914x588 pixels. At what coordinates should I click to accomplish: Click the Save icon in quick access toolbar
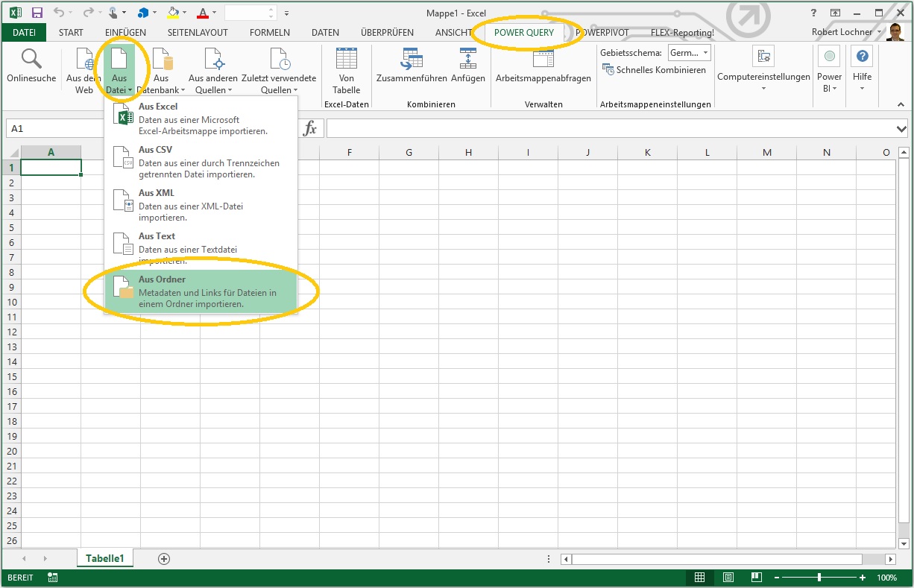(37, 13)
